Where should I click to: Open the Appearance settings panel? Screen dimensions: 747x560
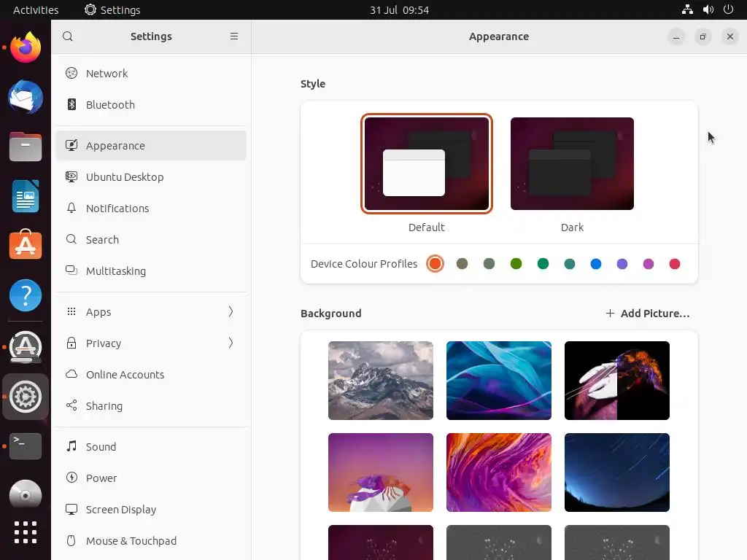pyautogui.click(x=151, y=145)
